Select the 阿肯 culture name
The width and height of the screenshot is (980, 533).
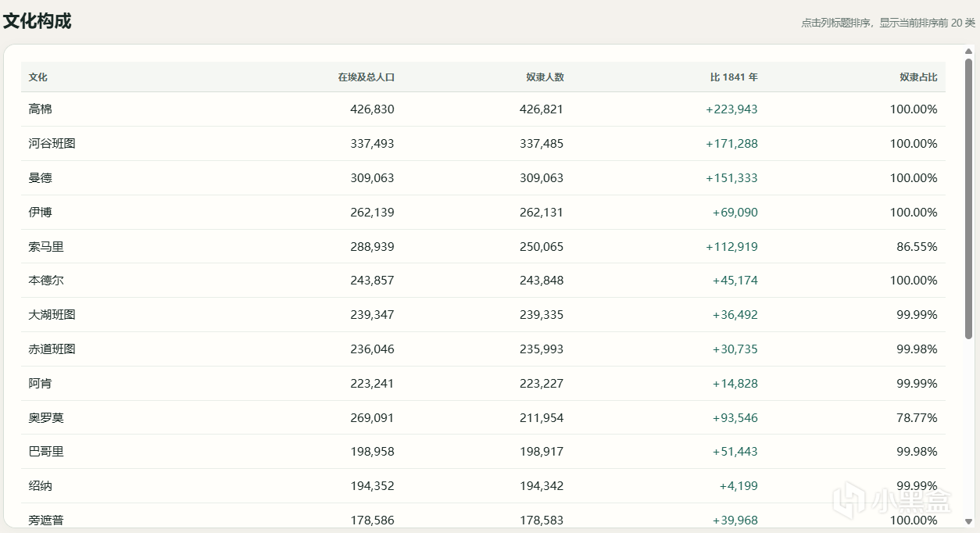(x=41, y=384)
